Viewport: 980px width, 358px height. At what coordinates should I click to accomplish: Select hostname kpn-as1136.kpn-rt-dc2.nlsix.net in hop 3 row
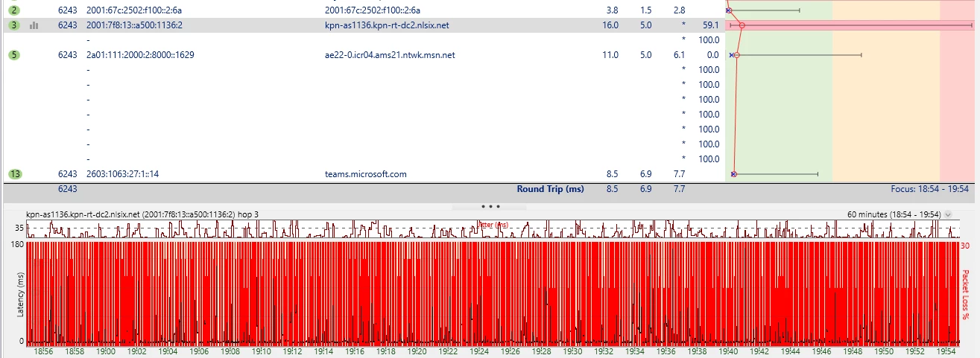coord(387,25)
